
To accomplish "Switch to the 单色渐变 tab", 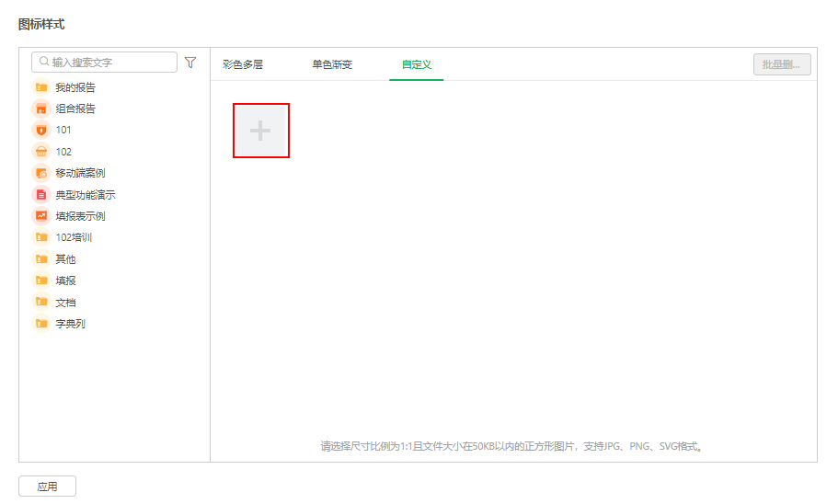I will click(332, 65).
